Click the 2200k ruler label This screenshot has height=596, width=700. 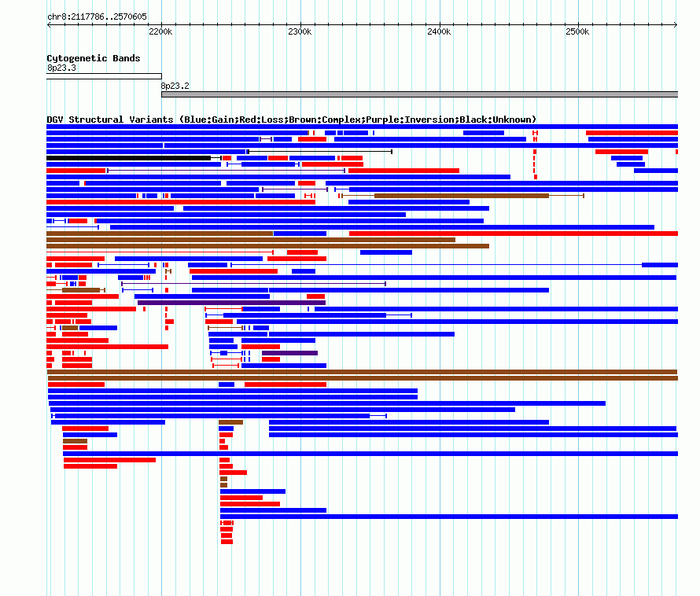(160, 31)
